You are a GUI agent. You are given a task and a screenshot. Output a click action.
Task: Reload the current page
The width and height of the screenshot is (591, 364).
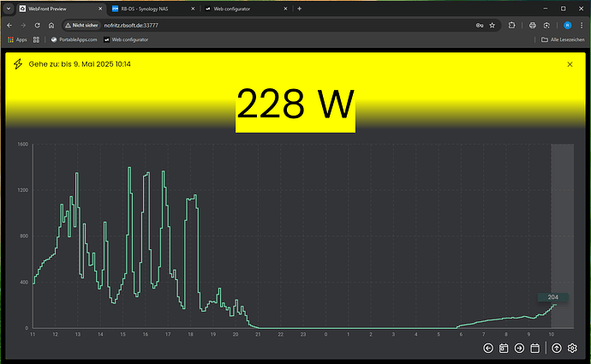click(38, 25)
